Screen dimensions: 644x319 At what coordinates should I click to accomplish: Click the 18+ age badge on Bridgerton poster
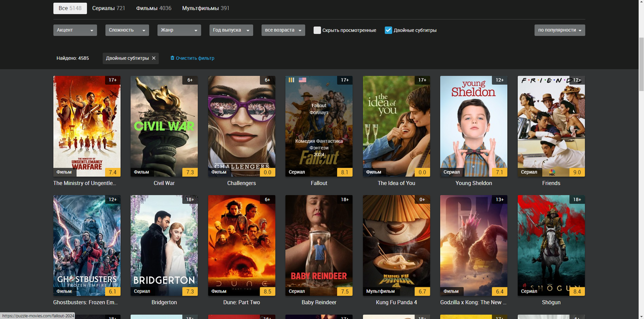click(190, 199)
